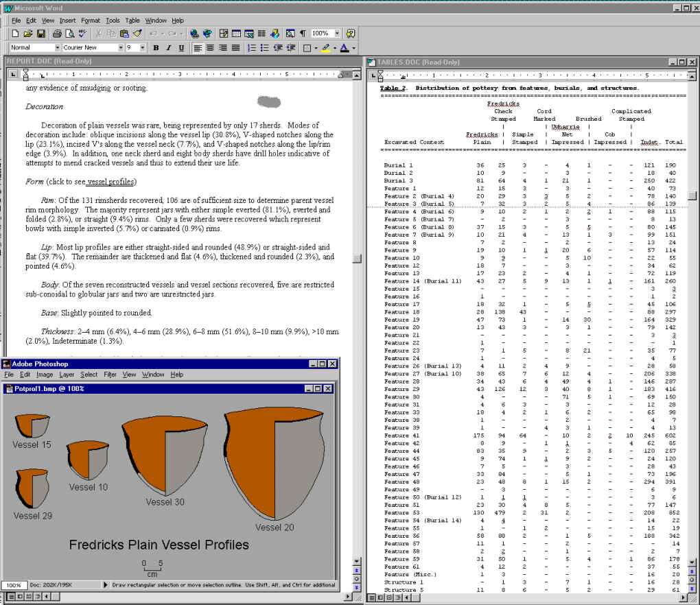Click the Outside Border icon

point(307,48)
